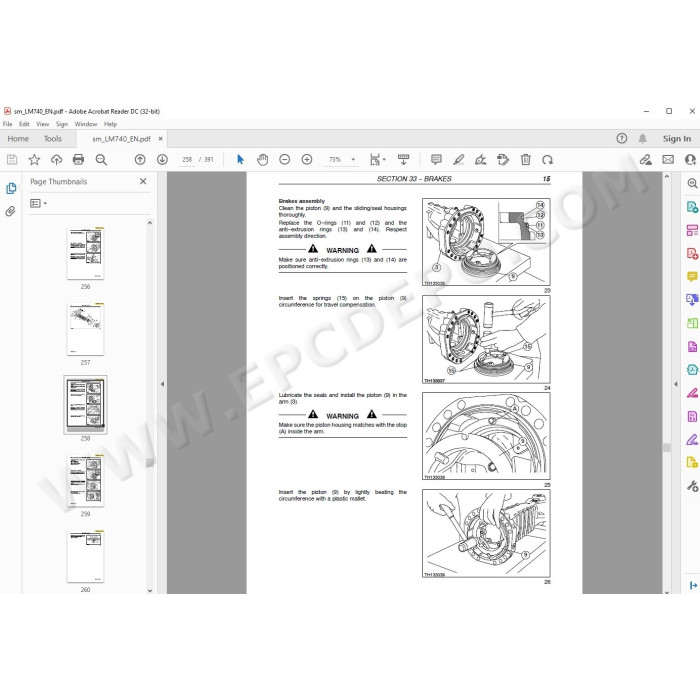This screenshot has height=700, width=700.
Task: Close the Page Thumbnails panel
Action: coord(143,181)
